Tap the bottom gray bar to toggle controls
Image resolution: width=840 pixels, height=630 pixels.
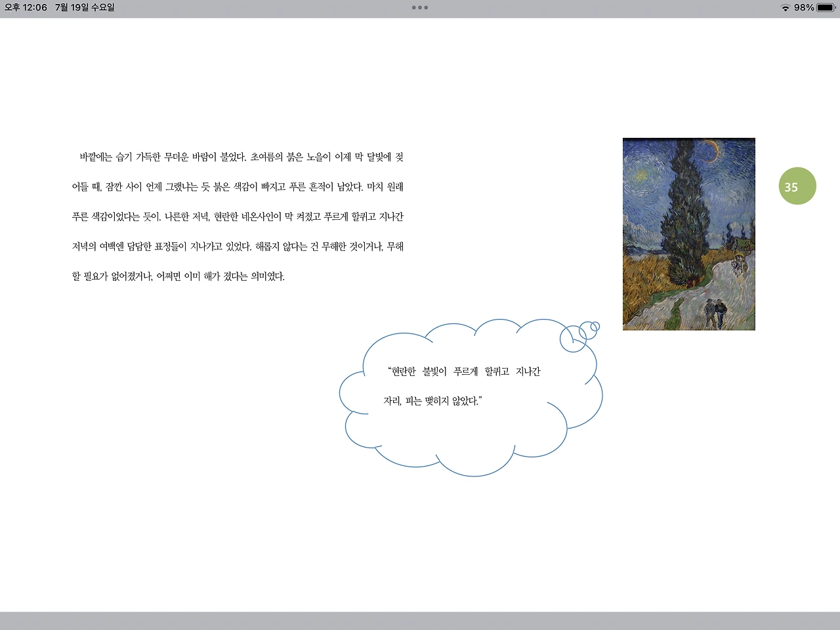(x=420, y=620)
